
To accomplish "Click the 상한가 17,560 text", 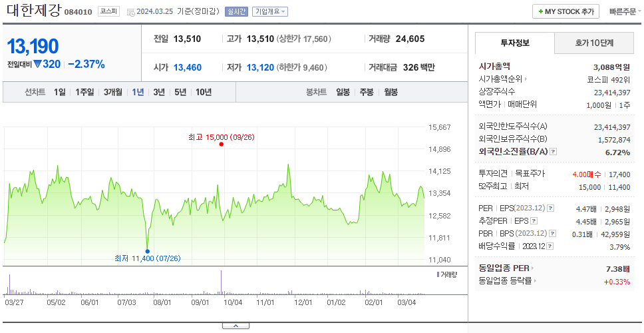I will point(304,39).
